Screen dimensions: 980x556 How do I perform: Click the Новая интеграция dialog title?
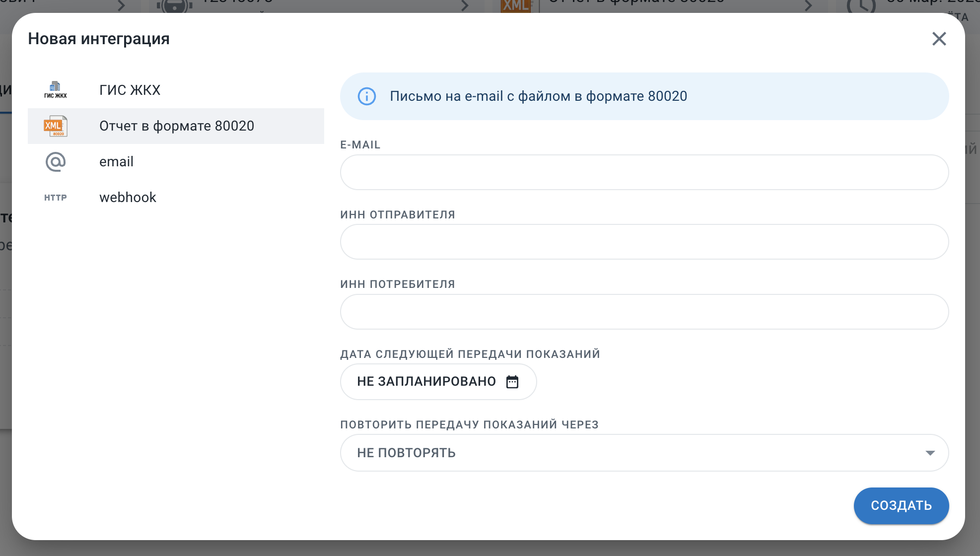pos(99,39)
